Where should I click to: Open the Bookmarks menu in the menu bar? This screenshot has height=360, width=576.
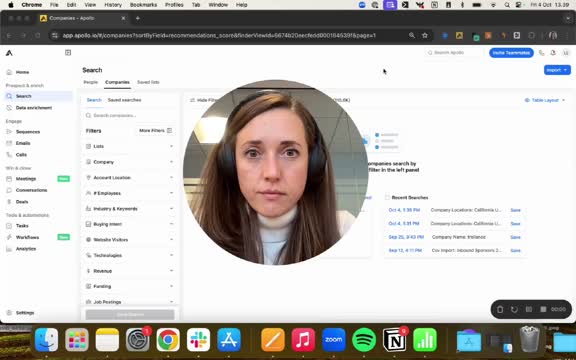[143, 5]
